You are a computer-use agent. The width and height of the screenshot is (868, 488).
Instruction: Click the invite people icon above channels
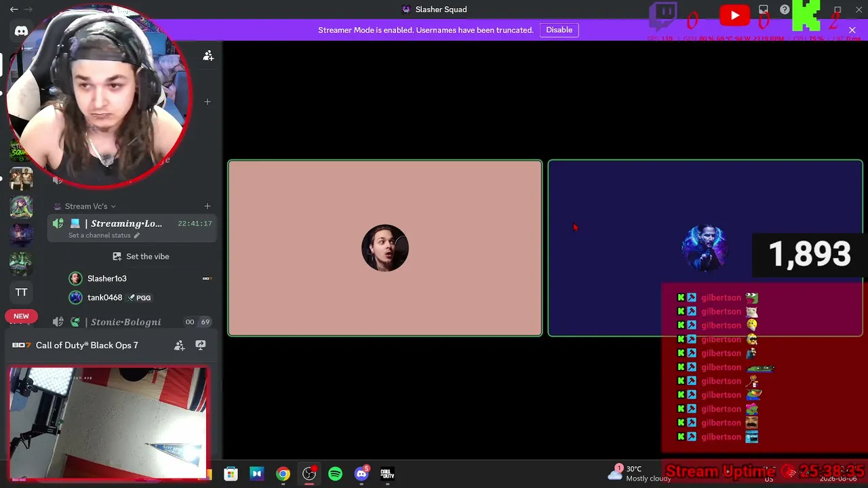(208, 56)
